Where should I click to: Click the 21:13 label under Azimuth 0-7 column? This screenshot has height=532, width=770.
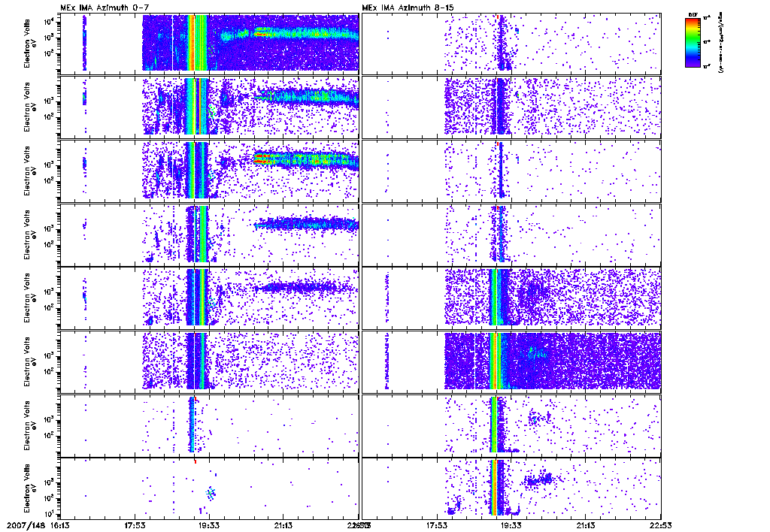283,525
